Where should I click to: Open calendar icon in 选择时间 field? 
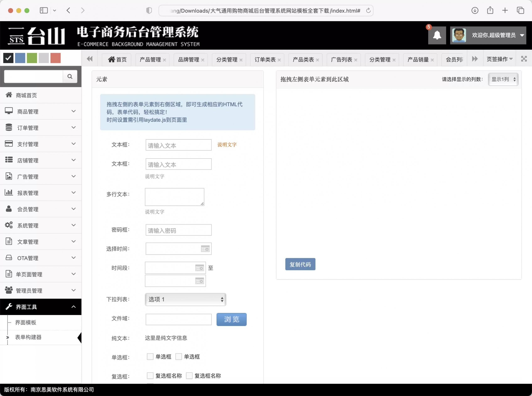coord(205,249)
